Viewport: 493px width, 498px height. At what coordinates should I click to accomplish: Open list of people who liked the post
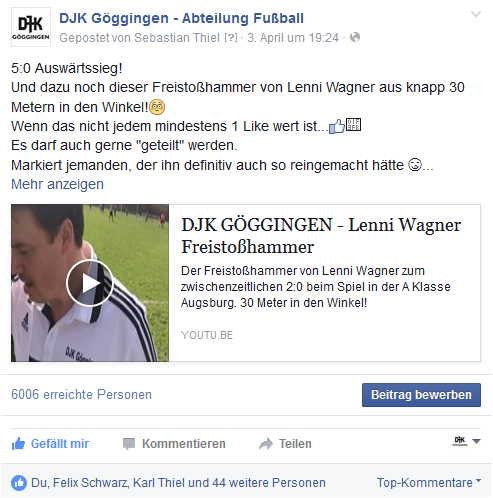(178, 483)
